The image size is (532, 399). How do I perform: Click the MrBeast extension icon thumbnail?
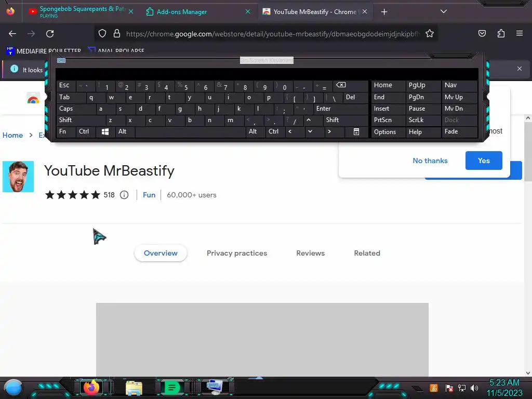[x=18, y=177]
